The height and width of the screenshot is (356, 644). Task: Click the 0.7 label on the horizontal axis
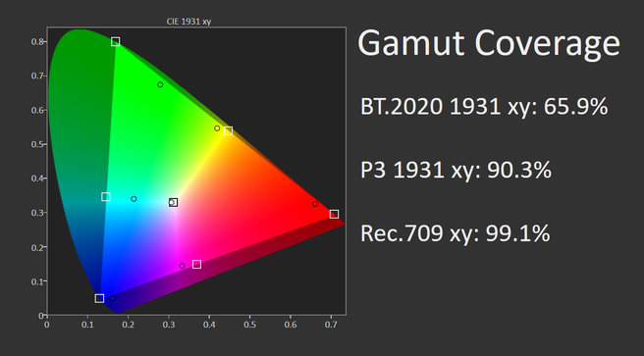click(x=331, y=325)
